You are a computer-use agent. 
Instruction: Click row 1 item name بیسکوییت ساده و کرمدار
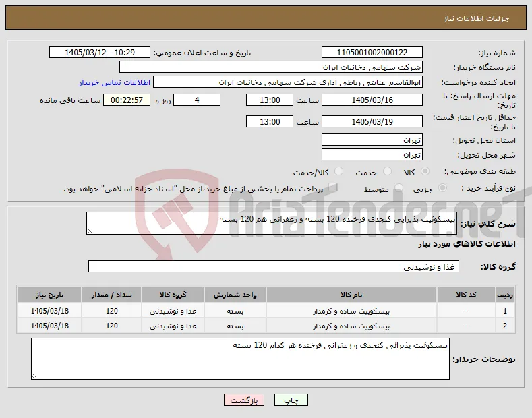[351, 311]
